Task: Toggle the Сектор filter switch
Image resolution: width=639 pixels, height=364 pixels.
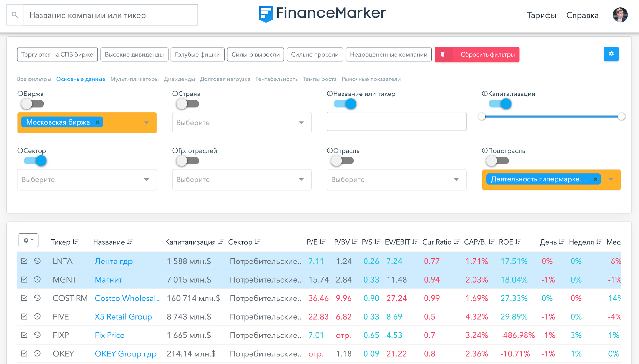Action: point(35,161)
